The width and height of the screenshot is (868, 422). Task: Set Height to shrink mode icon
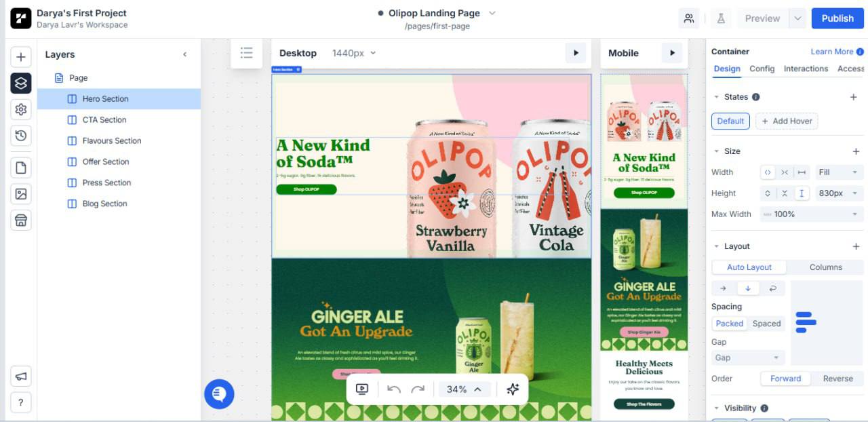(x=785, y=193)
